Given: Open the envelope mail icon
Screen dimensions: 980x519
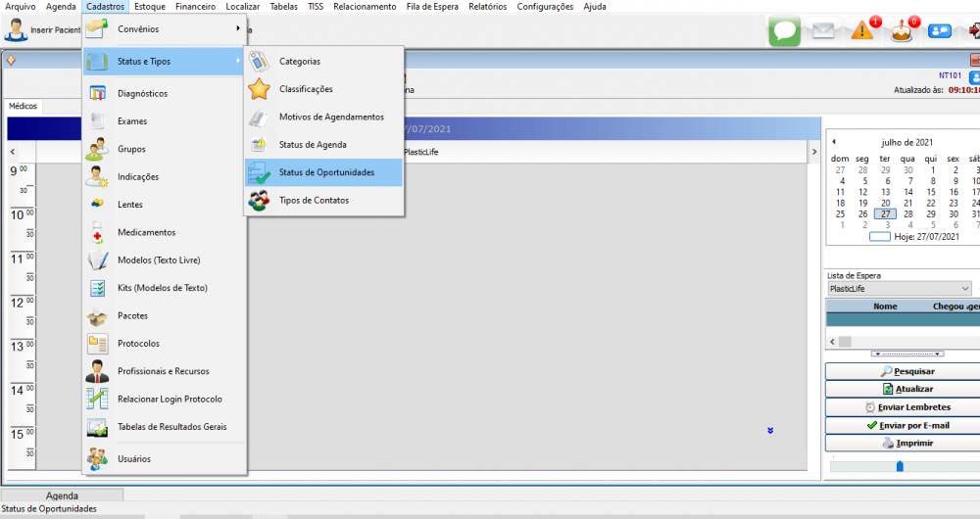Looking at the screenshot, I should 823,30.
